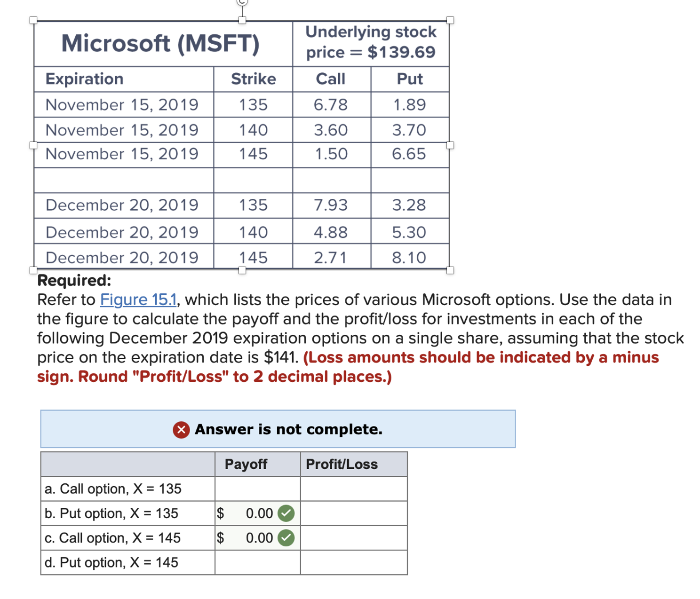Click the Underlying stock price cell
The width and height of the screenshot is (700, 599).
pos(371,42)
